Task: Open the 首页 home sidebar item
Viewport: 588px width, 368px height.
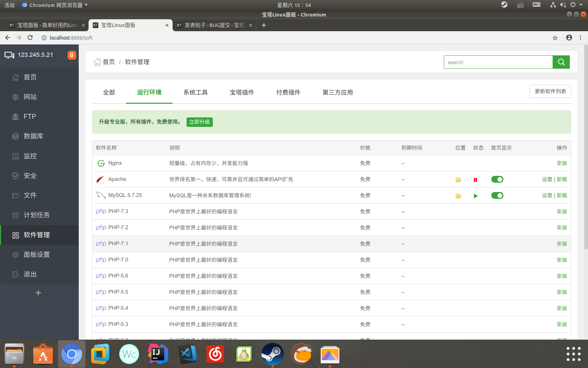Action: 39,77
